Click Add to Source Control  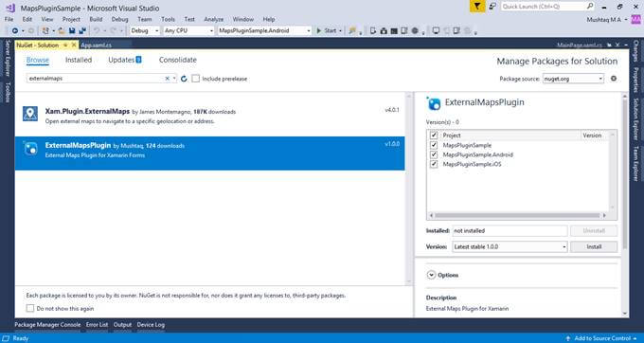(x=602, y=338)
